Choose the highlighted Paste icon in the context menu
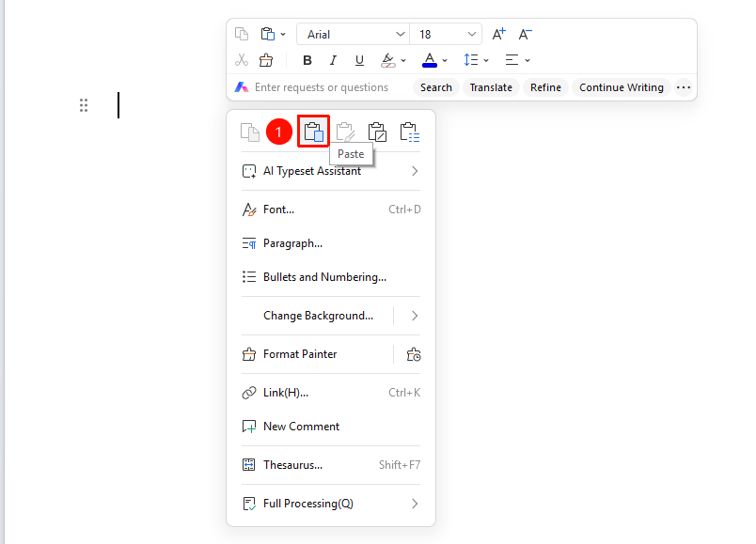Image resolution: width=756 pixels, height=544 pixels. (313, 132)
